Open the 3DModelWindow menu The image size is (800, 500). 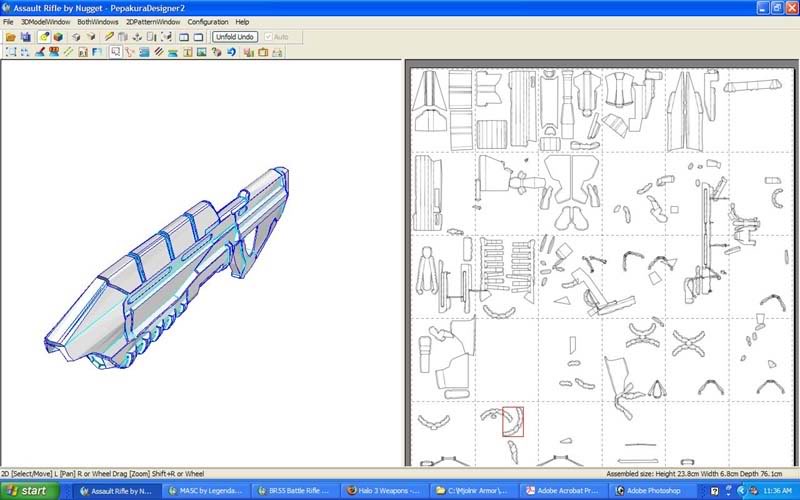[45, 22]
